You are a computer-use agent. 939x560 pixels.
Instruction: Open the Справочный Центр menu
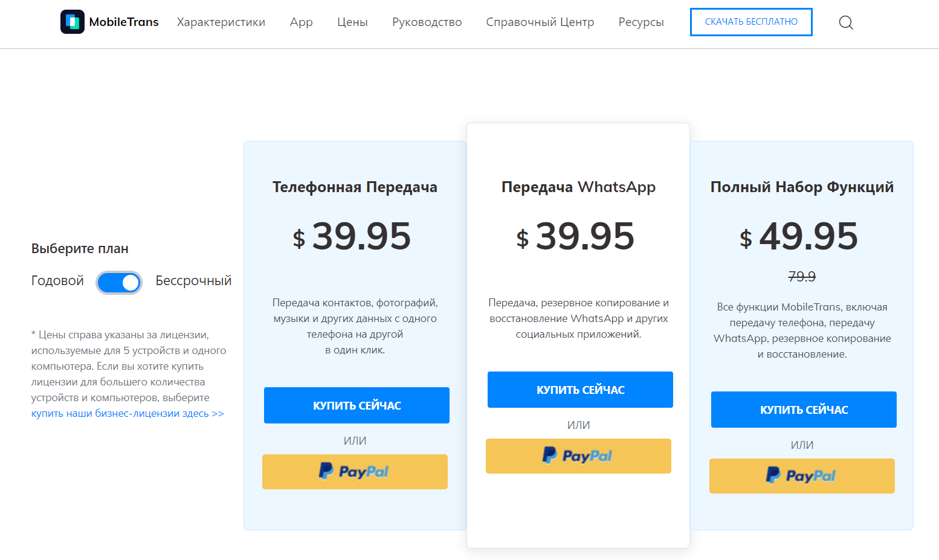[x=540, y=22]
